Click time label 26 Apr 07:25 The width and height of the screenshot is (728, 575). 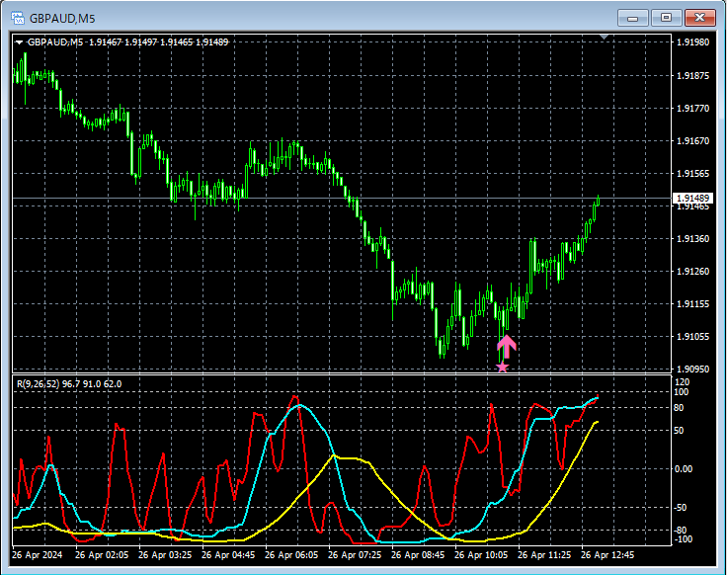pos(355,555)
